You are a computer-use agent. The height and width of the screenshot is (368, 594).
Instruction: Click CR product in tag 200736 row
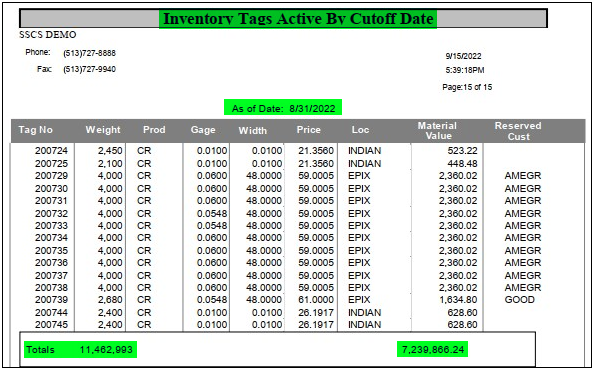tap(144, 263)
